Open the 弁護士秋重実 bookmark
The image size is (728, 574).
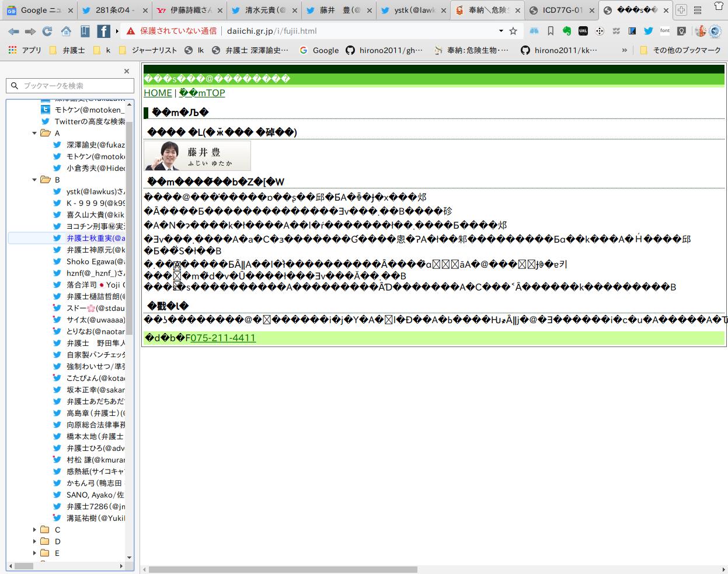click(x=89, y=238)
